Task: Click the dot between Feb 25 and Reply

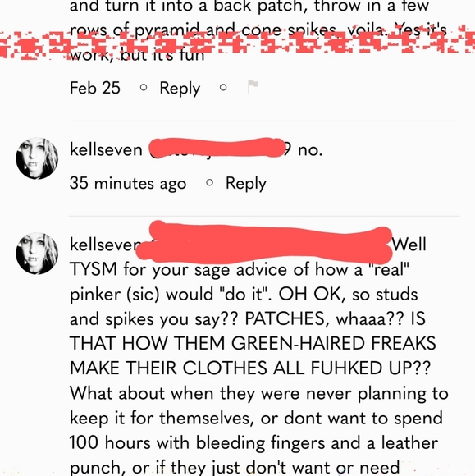Action: click(144, 88)
